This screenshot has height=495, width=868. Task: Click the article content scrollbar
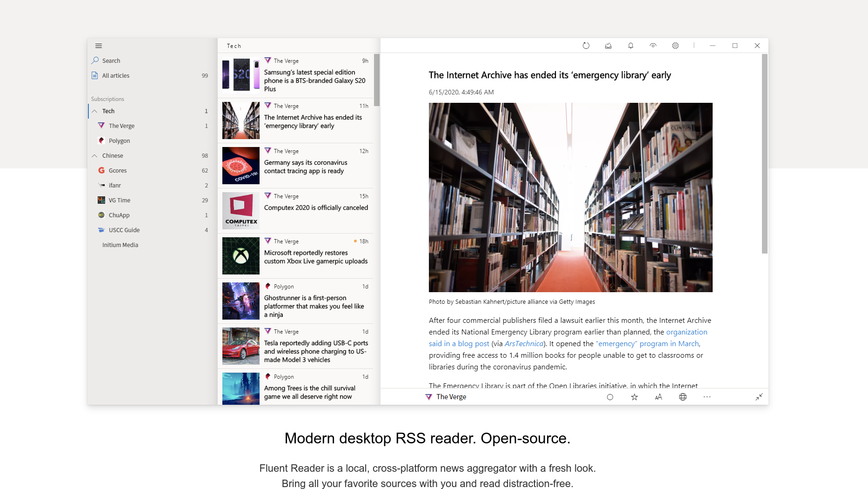click(x=764, y=154)
